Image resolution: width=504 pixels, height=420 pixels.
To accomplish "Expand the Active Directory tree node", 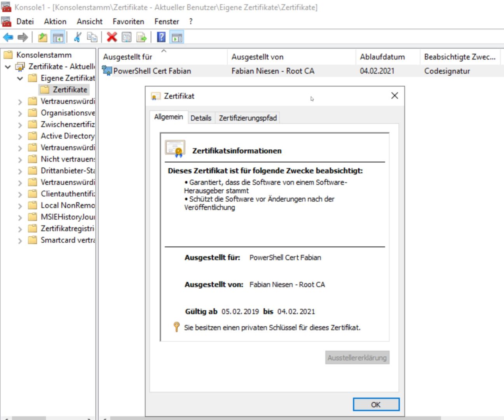I will (20, 136).
